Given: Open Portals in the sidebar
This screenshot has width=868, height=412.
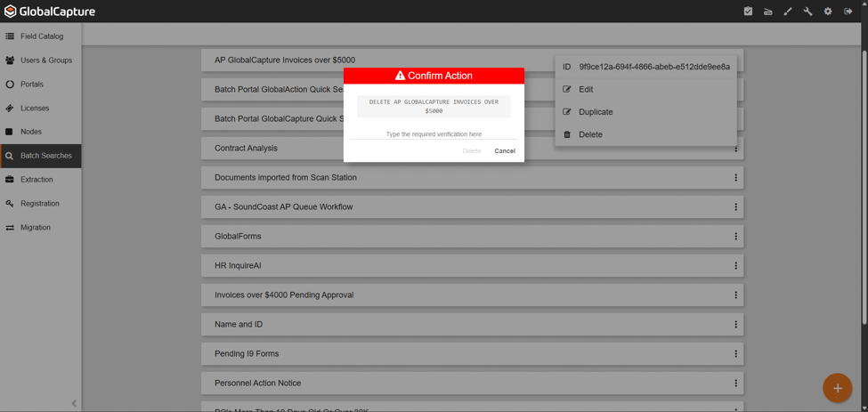Looking at the screenshot, I should pyautogui.click(x=41, y=84).
